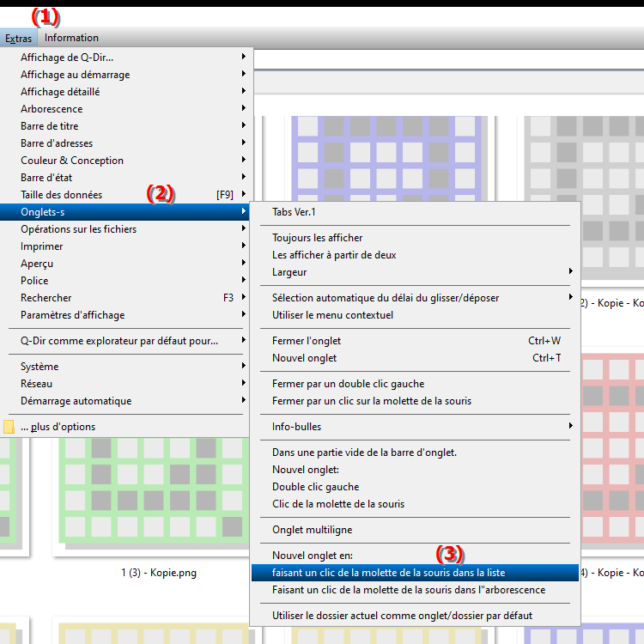Open Q-Dir comme explorateur par défaut submenu
644x644 pixels.
(126, 341)
